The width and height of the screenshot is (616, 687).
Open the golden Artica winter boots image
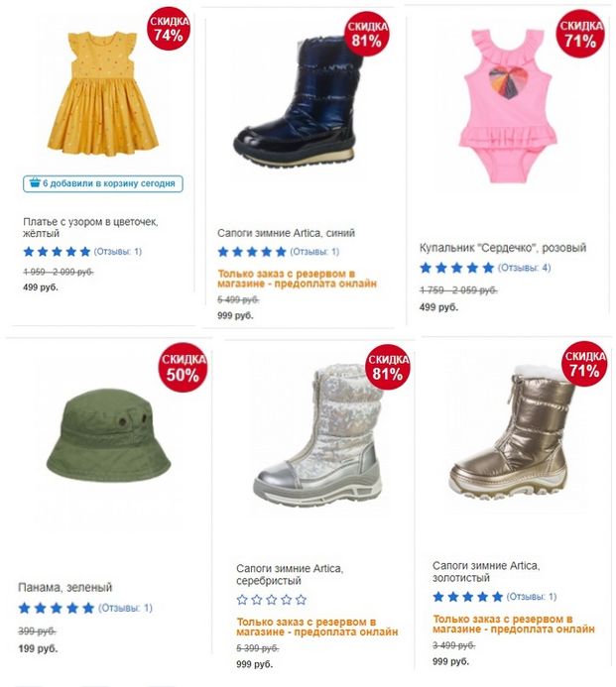click(513, 432)
